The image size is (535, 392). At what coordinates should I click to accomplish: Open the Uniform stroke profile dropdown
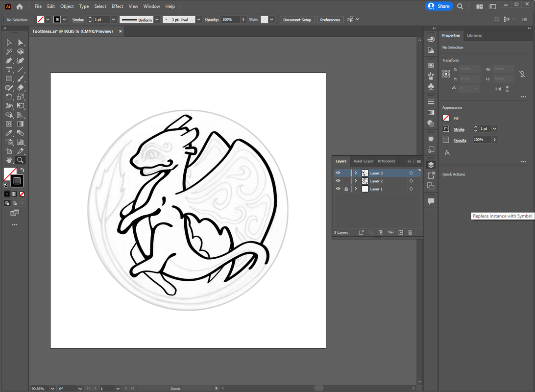pyautogui.click(x=157, y=20)
